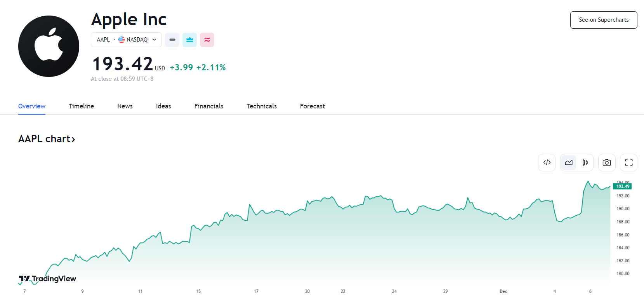Click the grey dash badge icon

[x=172, y=40]
